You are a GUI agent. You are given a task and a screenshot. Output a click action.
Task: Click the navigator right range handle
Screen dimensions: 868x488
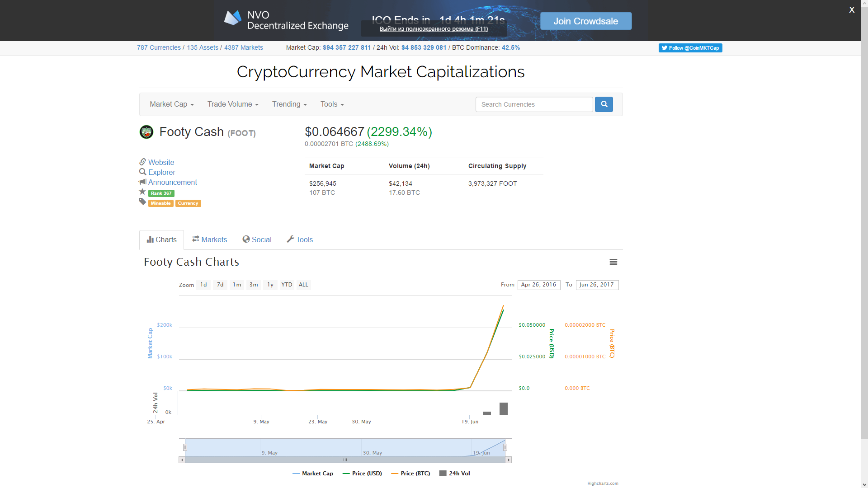click(x=505, y=447)
